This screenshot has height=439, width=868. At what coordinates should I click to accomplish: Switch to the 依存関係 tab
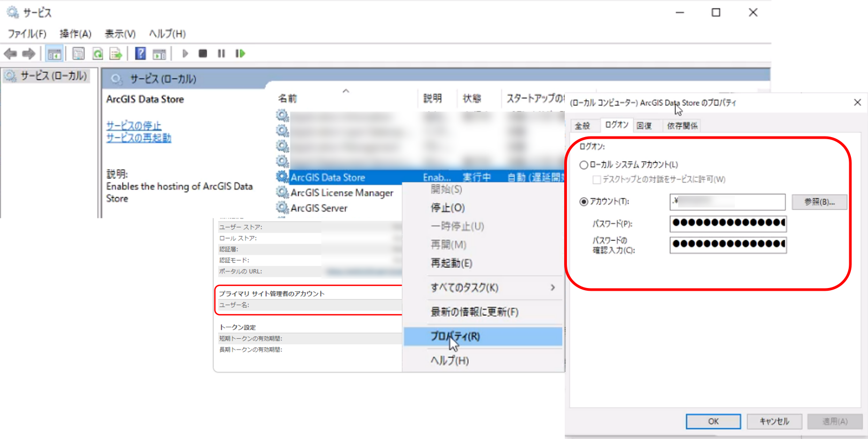(682, 126)
